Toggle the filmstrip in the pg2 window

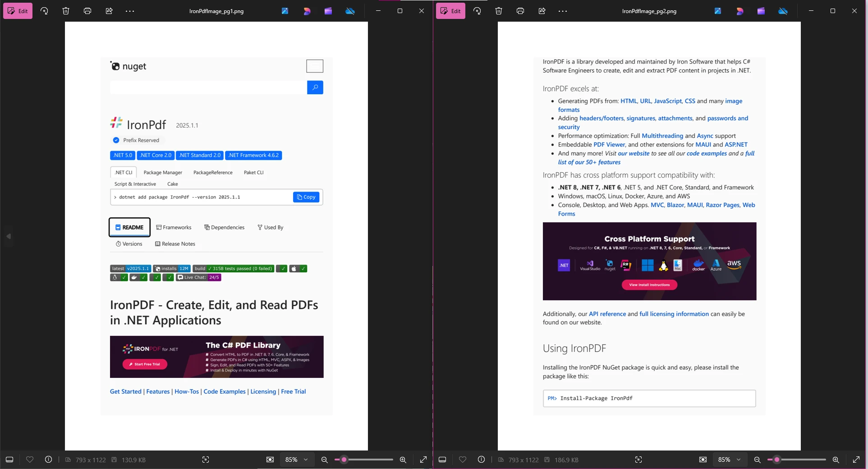coord(442,460)
